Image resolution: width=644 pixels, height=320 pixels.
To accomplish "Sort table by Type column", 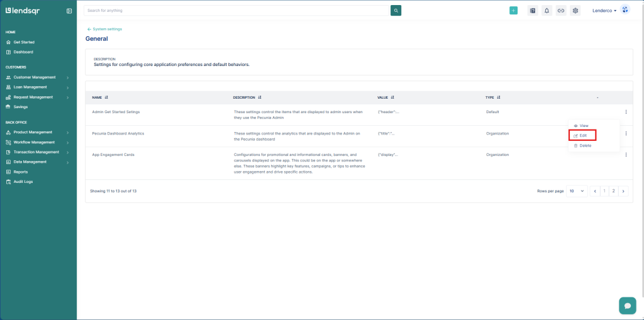I will click(x=498, y=97).
